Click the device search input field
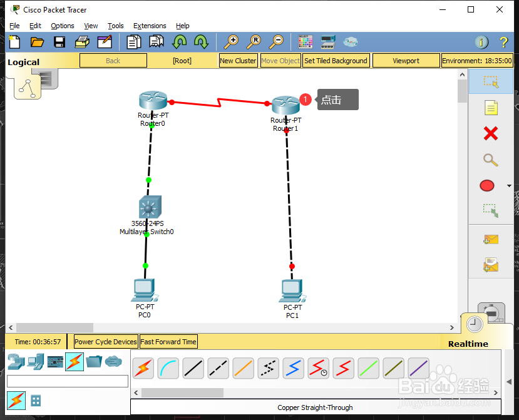Viewport: 519px width, 420px height. click(x=68, y=381)
